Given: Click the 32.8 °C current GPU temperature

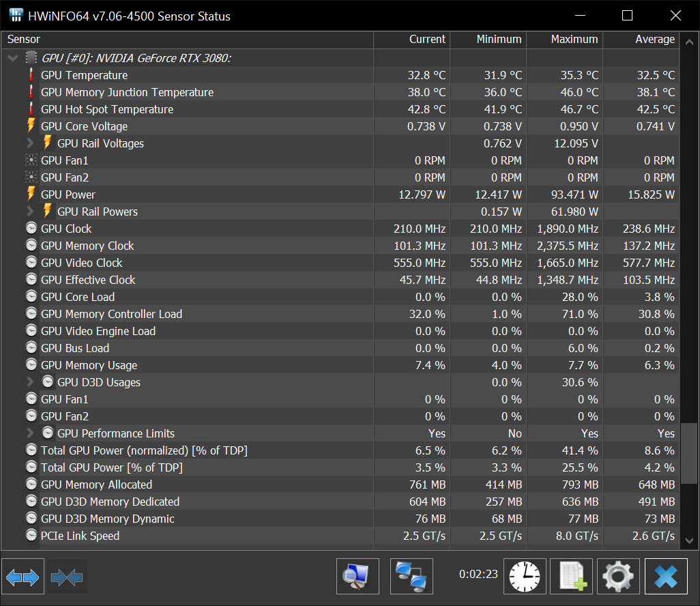Looking at the screenshot, I should pos(426,75).
